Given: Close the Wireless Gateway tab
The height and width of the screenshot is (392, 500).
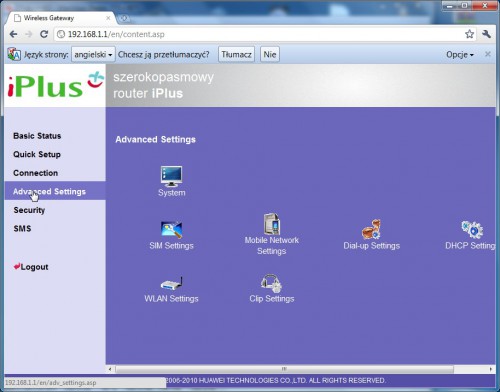Looking at the screenshot, I should click(x=108, y=18).
